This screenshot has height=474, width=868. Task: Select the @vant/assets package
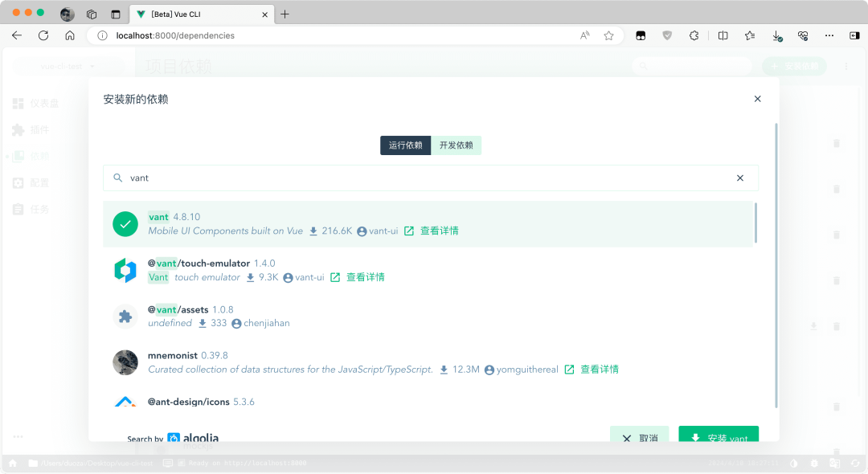[x=428, y=317]
